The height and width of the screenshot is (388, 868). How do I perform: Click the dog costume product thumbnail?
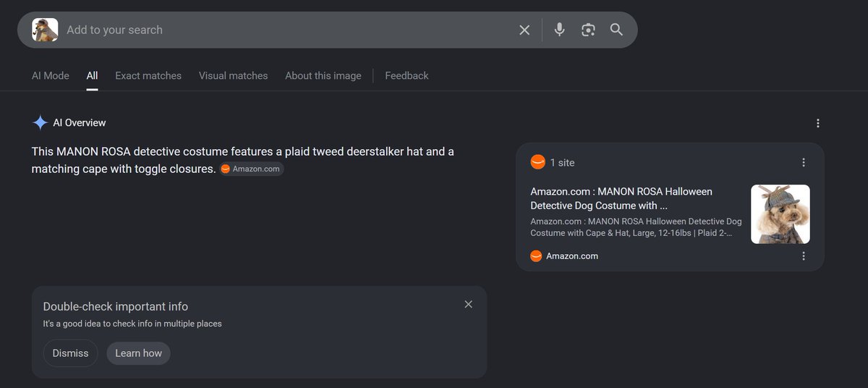click(x=780, y=214)
